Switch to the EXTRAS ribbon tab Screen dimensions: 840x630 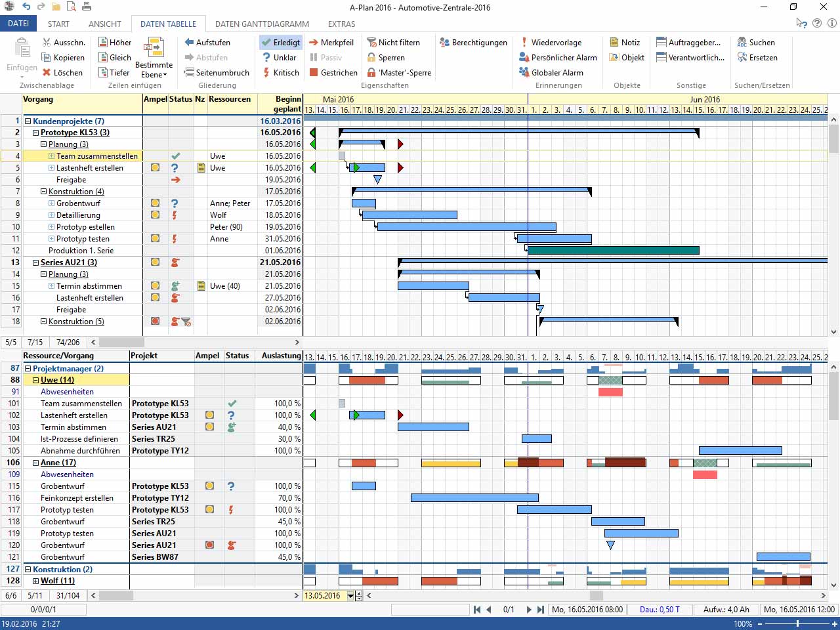pos(341,24)
